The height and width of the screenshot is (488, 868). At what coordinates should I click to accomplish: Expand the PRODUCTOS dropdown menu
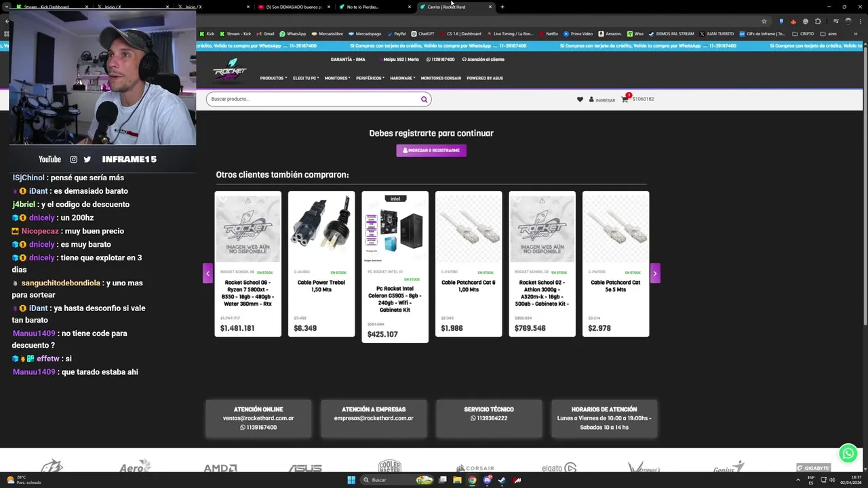coord(273,78)
